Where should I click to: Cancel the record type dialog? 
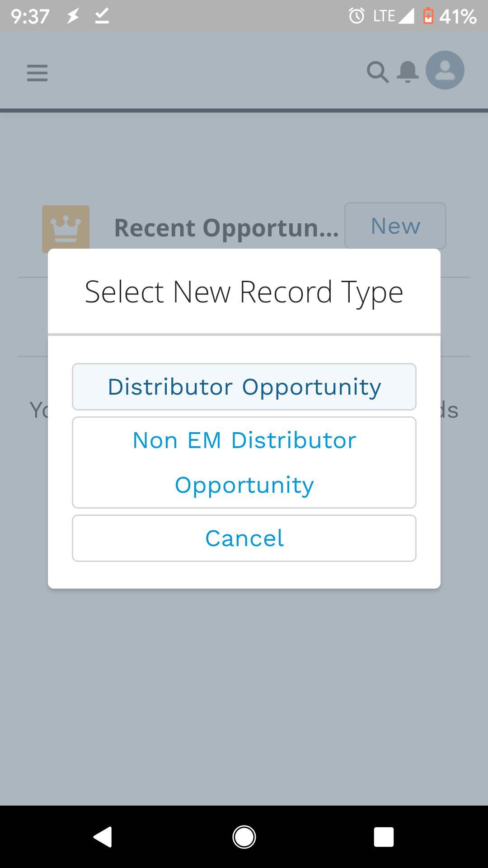(244, 538)
